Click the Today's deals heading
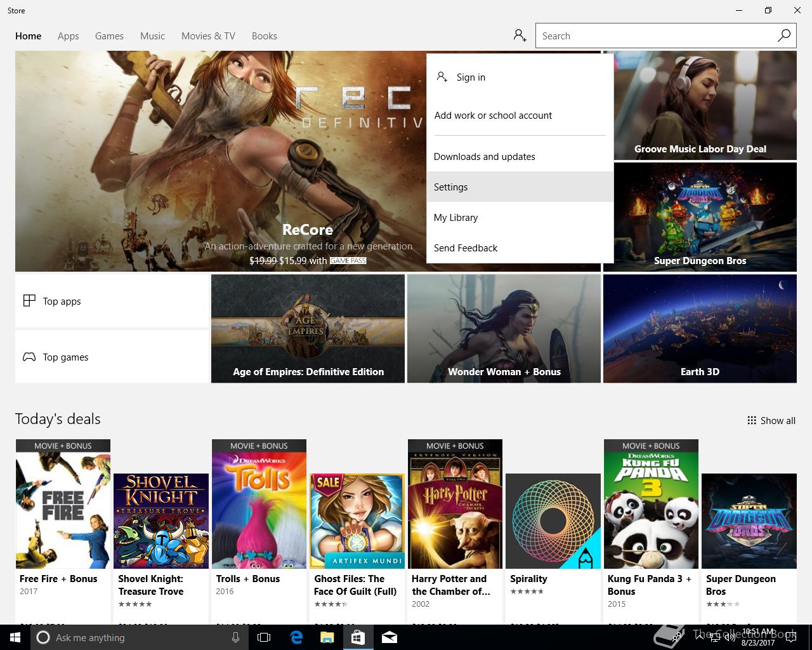Image resolution: width=812 pixels, height=650 pixels. coord(58,419)
